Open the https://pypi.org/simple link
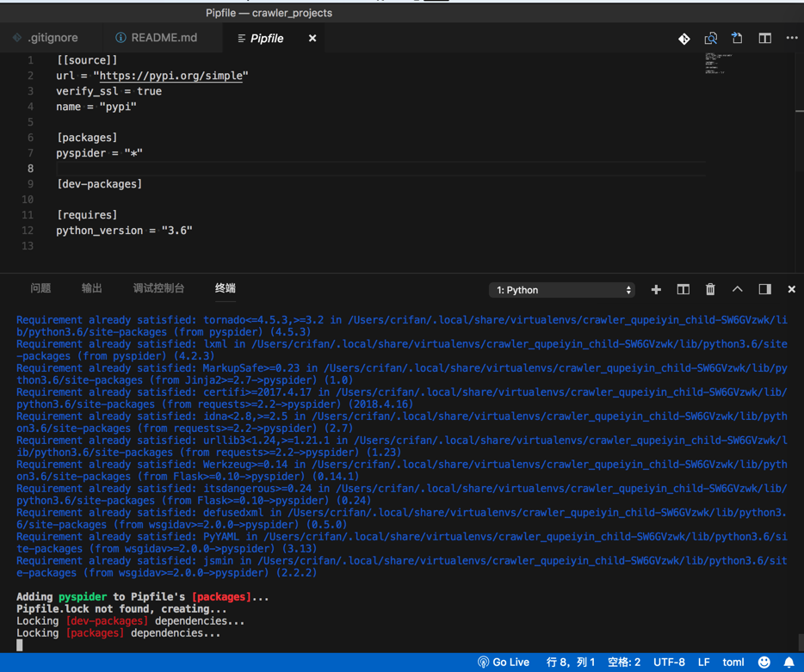Screen dimensions: 804x672 [x=170, y=76]
